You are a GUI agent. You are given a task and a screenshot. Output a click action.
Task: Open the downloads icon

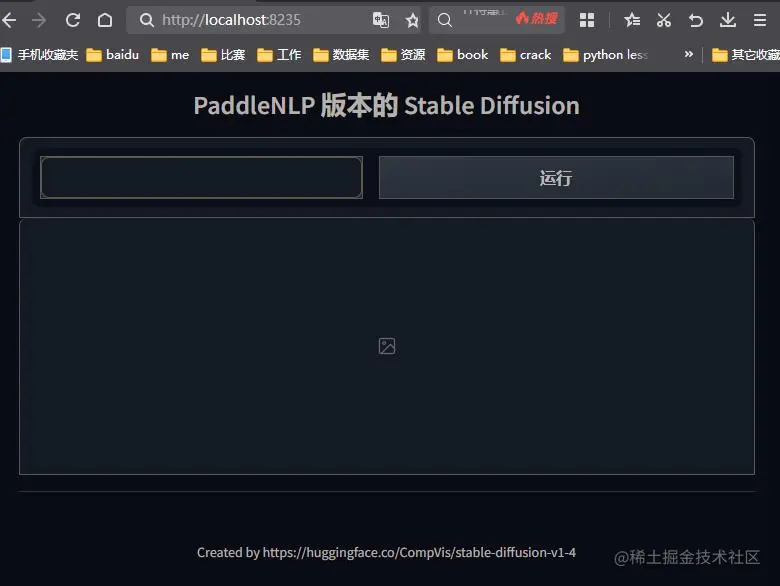point(728,20)
